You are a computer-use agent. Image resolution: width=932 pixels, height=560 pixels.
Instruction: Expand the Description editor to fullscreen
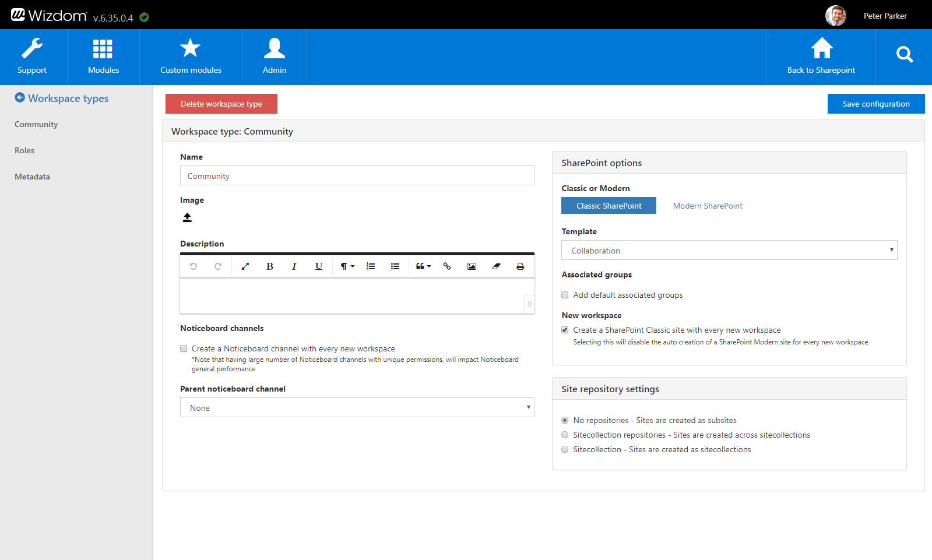point(245,266)
